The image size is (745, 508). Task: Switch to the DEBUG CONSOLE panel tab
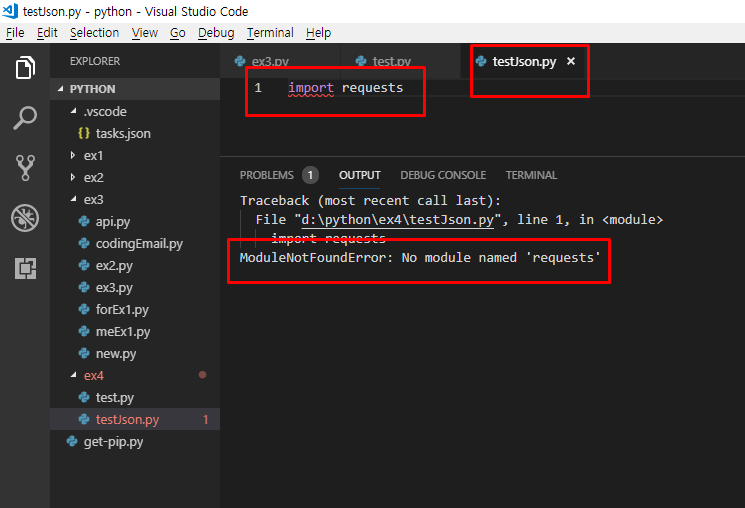tap(443, 175)
